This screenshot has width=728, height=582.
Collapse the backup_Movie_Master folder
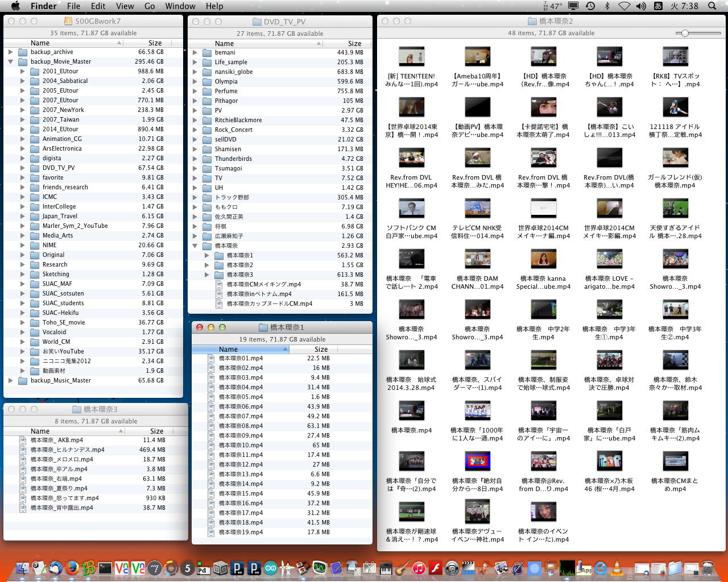[x=11, y=61]
